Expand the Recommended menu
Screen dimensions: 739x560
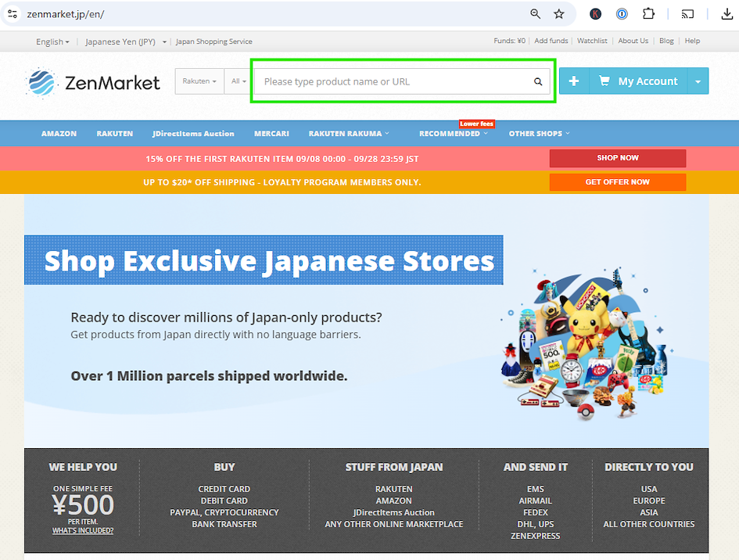[x=454, y=134]
